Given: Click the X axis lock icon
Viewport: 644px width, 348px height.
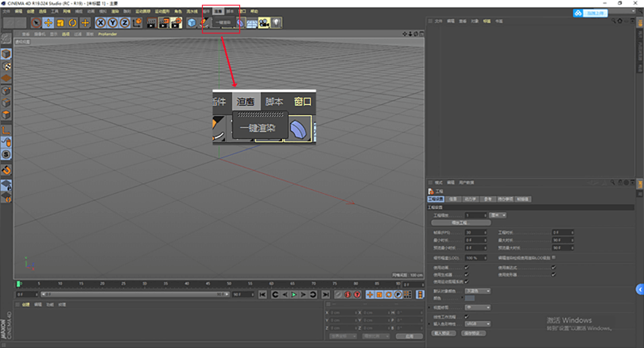Looking at the screenshot, I should 101,23.
